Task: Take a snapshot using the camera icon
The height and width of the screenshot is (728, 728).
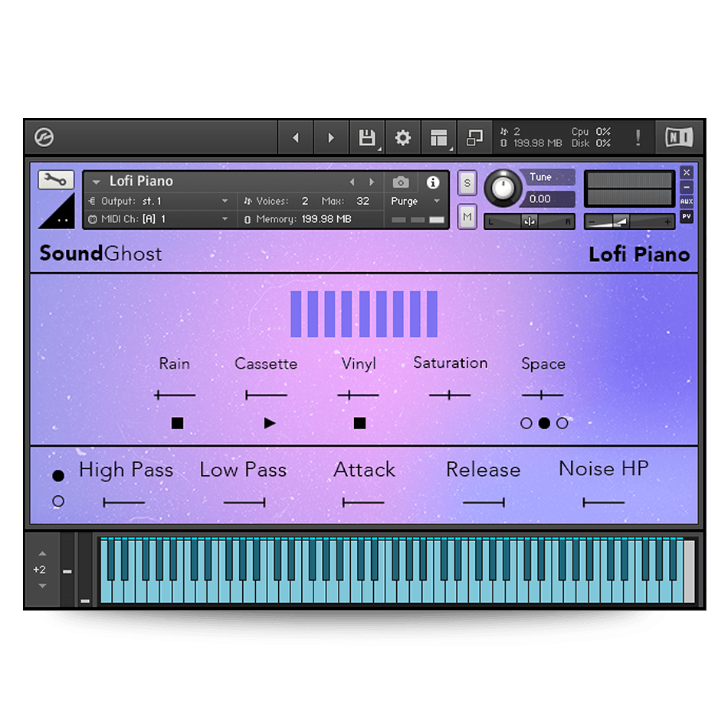Action: (401, 182)
